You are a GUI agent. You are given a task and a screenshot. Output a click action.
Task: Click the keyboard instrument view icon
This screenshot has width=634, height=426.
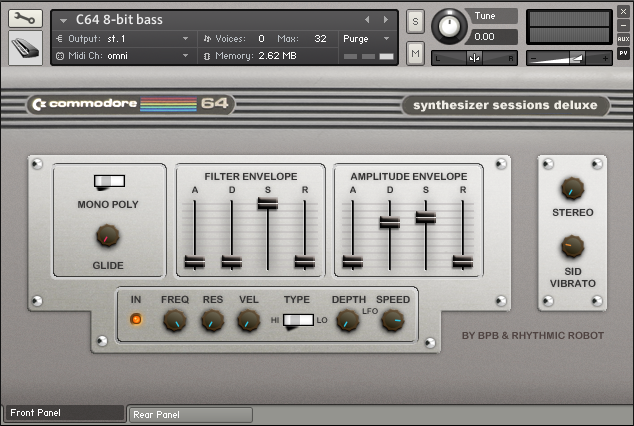(25, 47)
